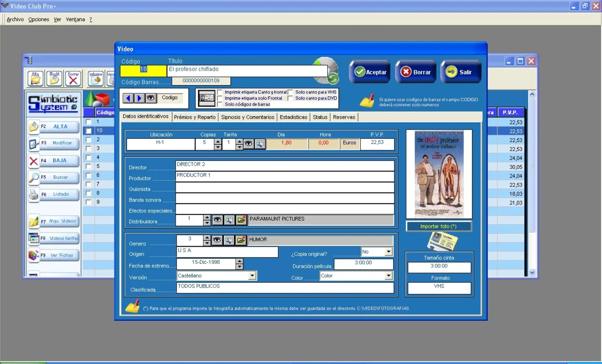The height and width of the screenshot is (364, 602).
Task: Increase the Copias spinner value
Action: tap(218, 142)
